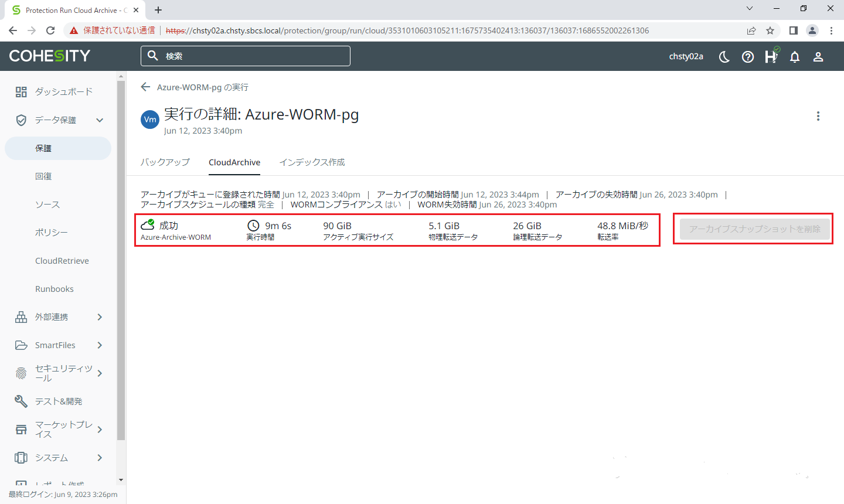Viewport: 844px width, 504px height.
Task: Select the CloudArchive tab
Action: [x=234, y=162]
